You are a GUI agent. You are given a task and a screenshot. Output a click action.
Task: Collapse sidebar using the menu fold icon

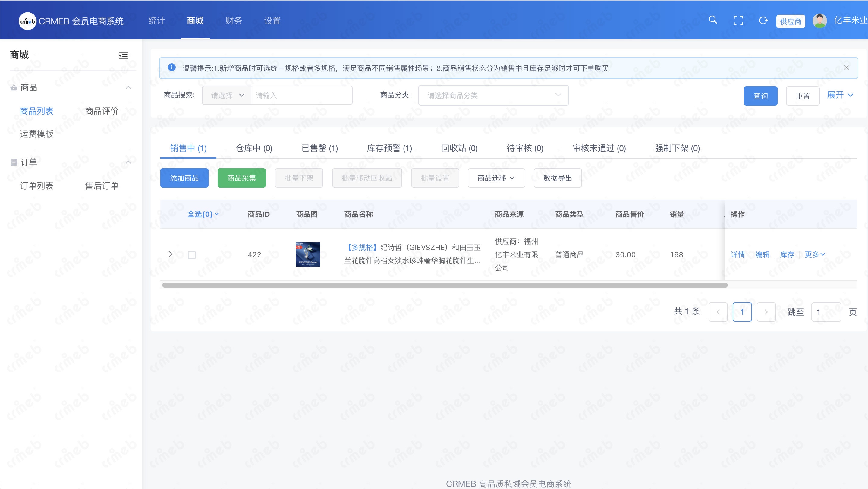coord(123,55)
